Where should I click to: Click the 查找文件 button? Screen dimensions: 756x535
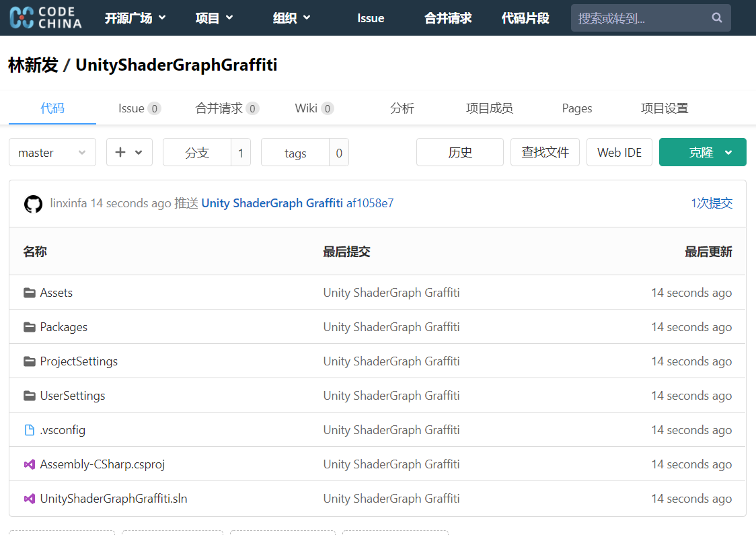[545, 152]
